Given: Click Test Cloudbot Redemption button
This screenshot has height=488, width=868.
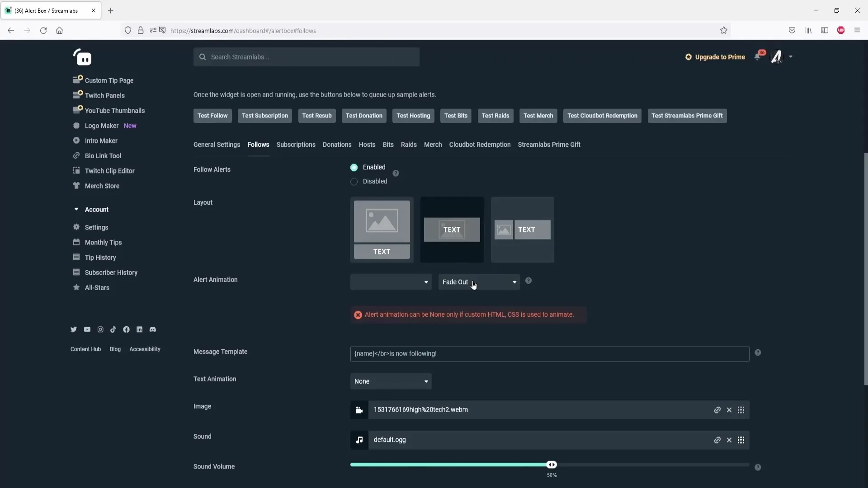Looking at the screenshot, I should click(602, 116).
